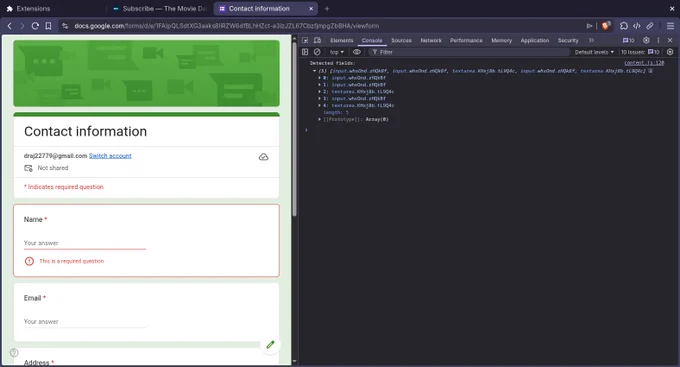Click the Switch account link
This screenshot has height=367, width=680.
coord(110,156)
